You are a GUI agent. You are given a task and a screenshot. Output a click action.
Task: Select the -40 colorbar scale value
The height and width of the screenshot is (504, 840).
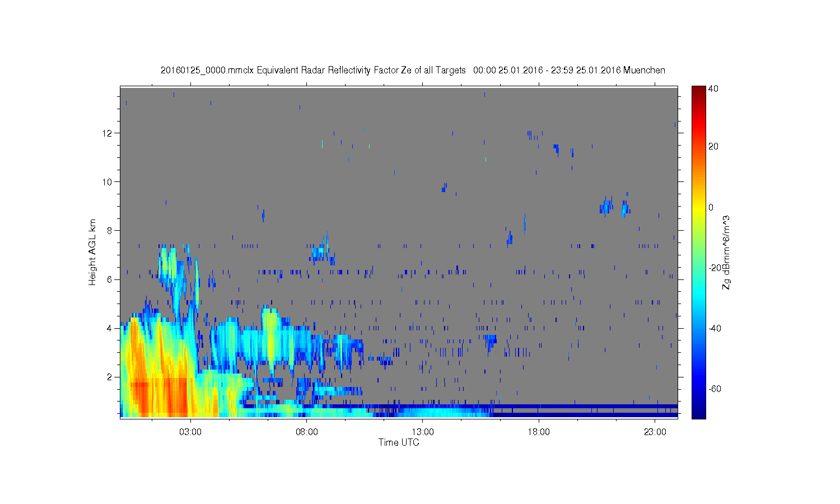click(x=715, y=328)
